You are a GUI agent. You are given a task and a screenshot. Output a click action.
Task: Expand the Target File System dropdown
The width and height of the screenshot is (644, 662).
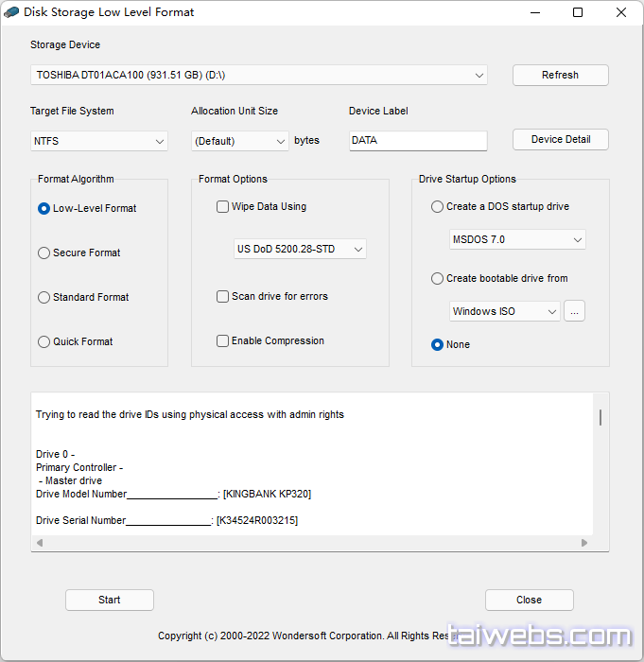coord(98,141)
